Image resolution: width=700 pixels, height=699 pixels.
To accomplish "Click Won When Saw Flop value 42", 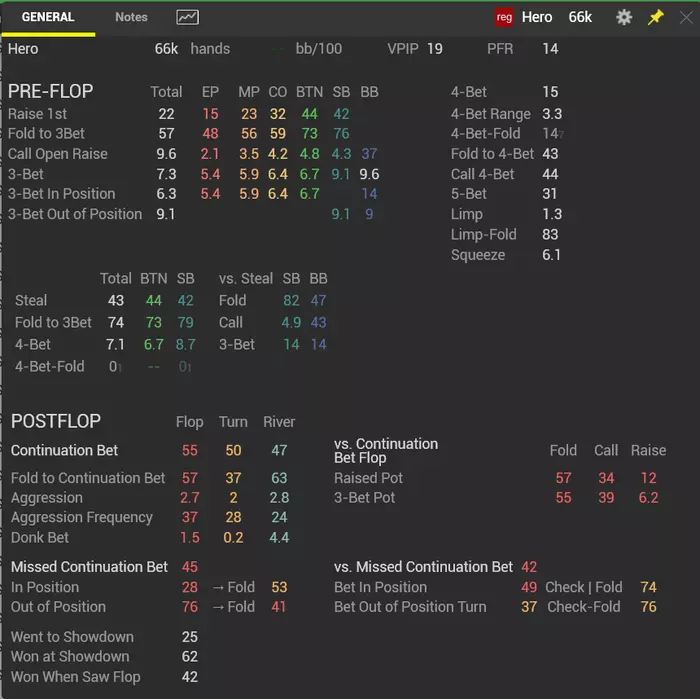I will 190,677.
